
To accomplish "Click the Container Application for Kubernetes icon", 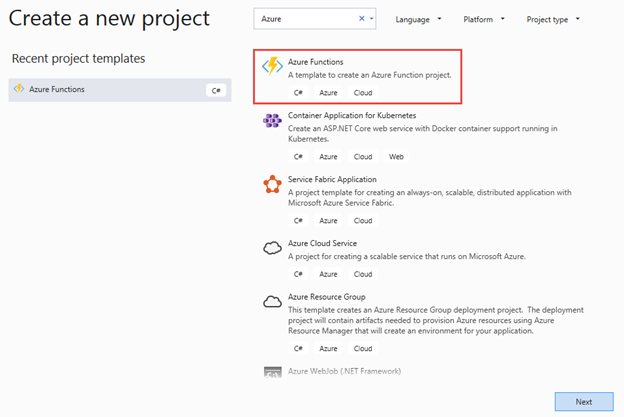I will (272, 120).
